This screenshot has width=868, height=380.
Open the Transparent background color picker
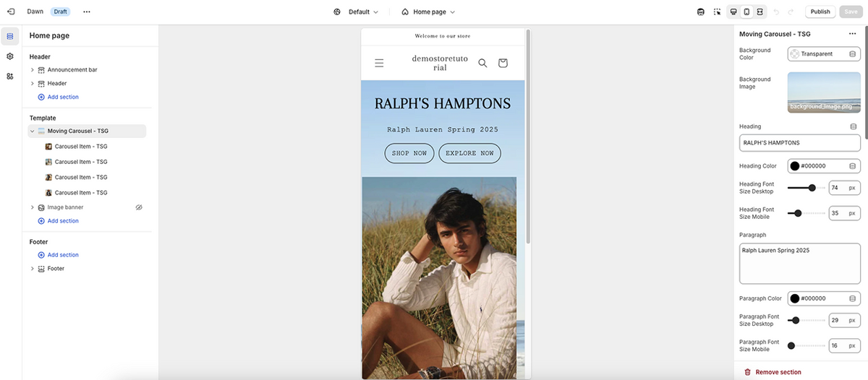tap(817, 54)
